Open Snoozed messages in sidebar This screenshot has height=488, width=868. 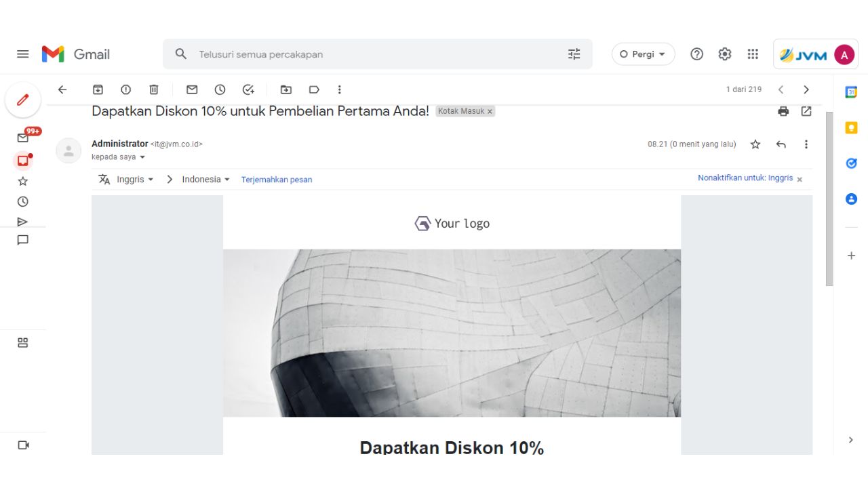click(x=23, y=201)
